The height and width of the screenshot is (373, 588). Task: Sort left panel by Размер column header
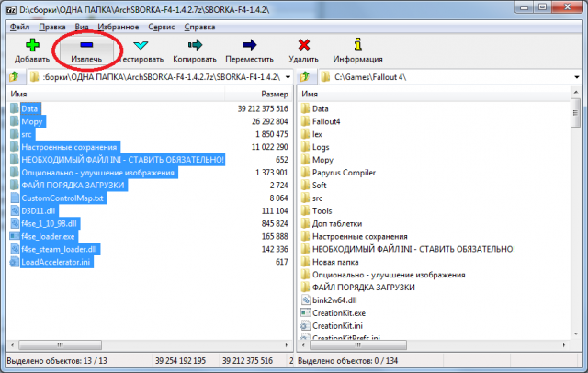(x=274, y=94)
